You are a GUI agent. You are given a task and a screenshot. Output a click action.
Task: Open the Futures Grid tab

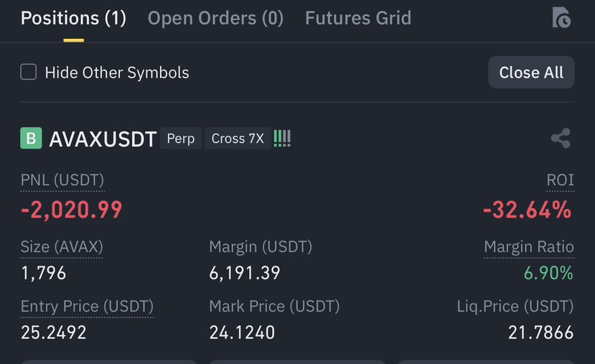(358, 18)
